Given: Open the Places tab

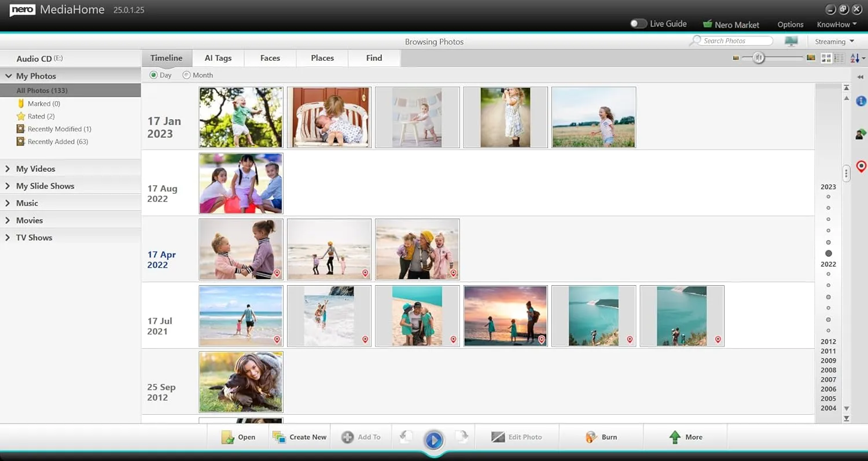Looking at the screenshot, I should (x=322, y=58).
